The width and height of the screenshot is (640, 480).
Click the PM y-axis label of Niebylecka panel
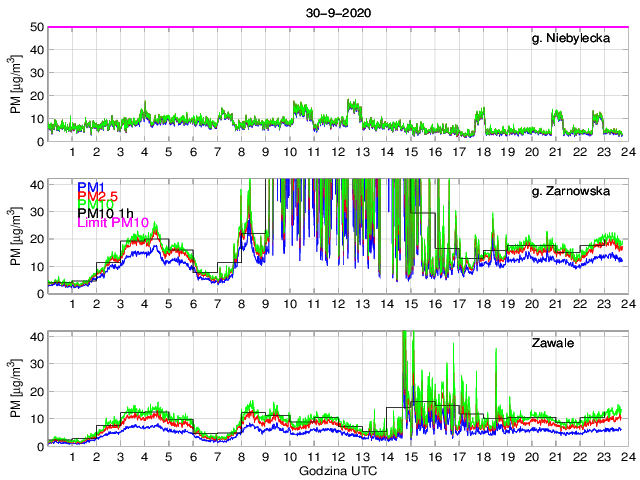pyautogui.click(x=15, y=85)
